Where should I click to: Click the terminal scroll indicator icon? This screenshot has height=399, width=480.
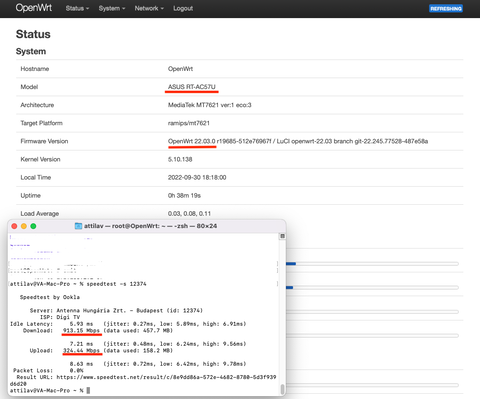[282, 236]
